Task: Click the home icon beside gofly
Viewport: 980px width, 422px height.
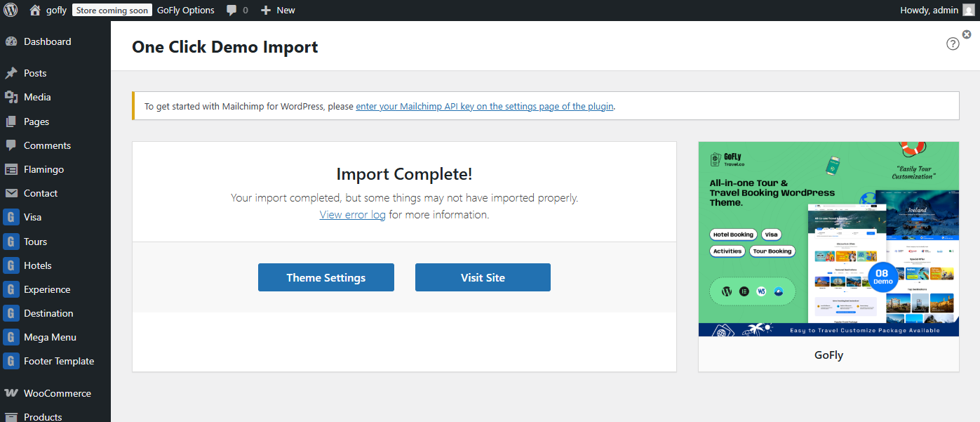Action: pos(35,10)
